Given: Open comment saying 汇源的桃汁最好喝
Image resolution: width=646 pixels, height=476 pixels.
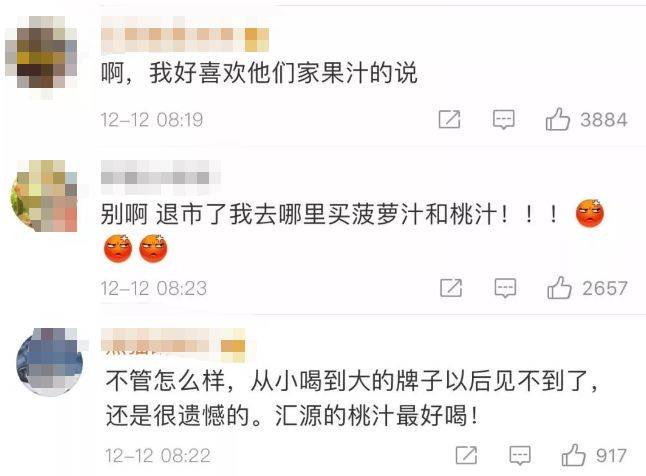Looking at the screenshot, I should (x=376, y=415).
